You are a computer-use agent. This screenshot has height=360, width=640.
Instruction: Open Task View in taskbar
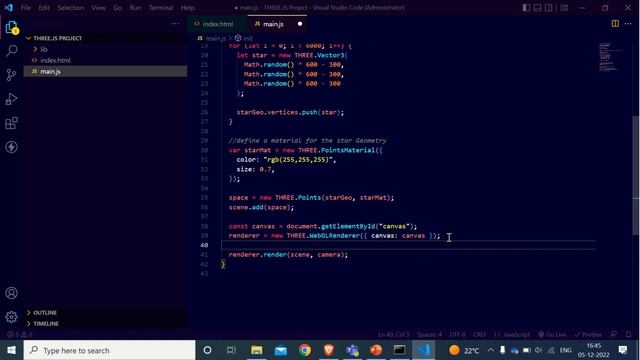[231, 350]
